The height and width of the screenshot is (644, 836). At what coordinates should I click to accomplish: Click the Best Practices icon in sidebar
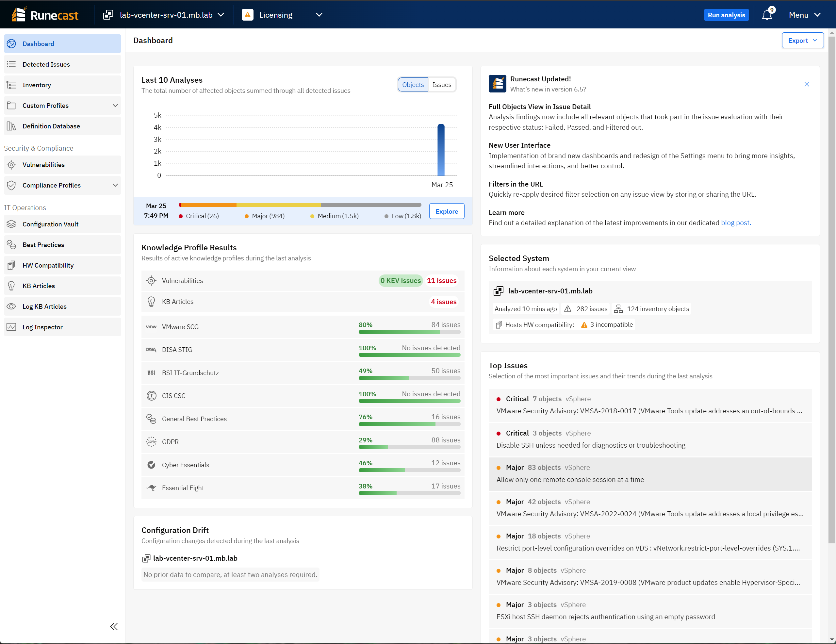tap(11, 245)
